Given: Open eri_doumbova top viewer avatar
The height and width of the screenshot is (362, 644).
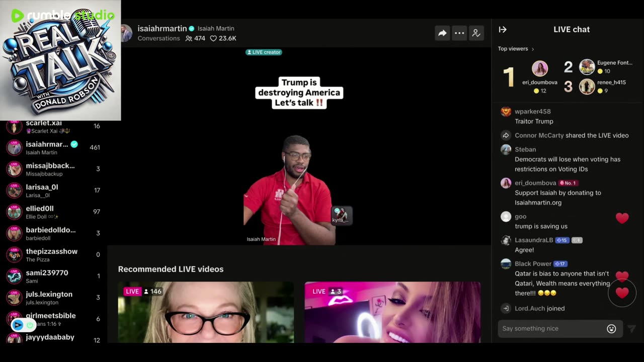Looking at the screenshot, I should 540,68.
